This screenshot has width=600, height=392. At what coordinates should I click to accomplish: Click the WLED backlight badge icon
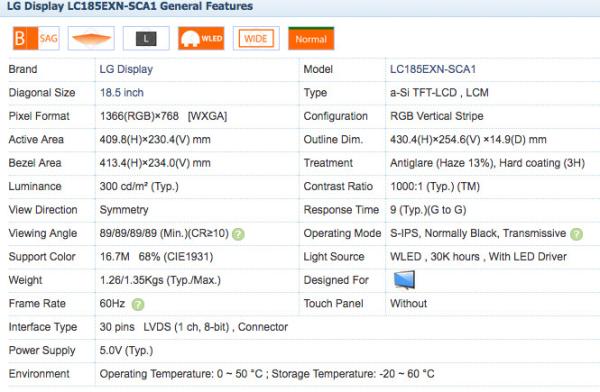click(x=201, y=38)
